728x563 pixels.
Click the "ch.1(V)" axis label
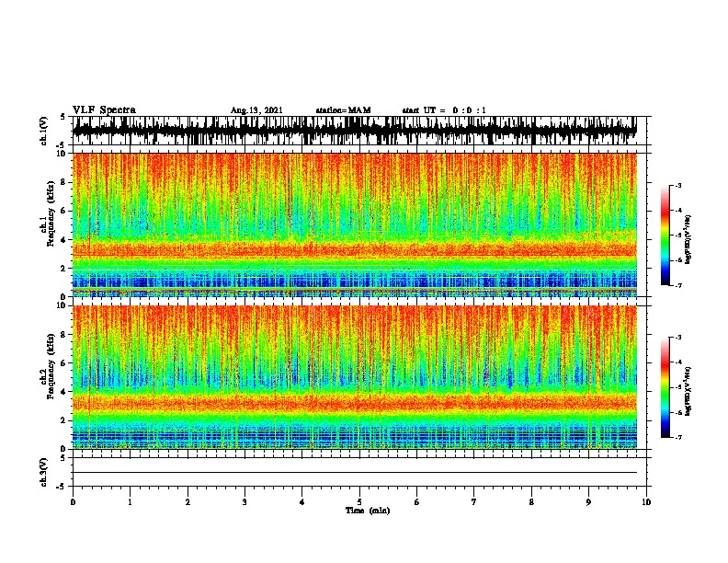pyautogui.click(x=43, y=131)
